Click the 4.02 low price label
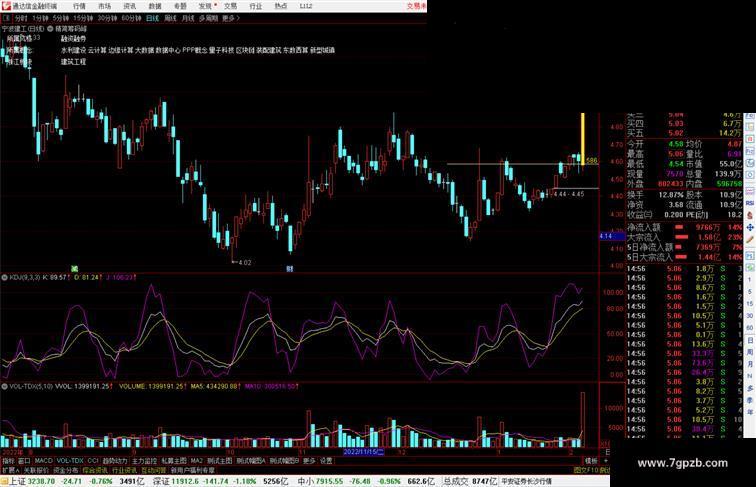Viewport: 756px width, 487px height. click(x=245, y=263)
